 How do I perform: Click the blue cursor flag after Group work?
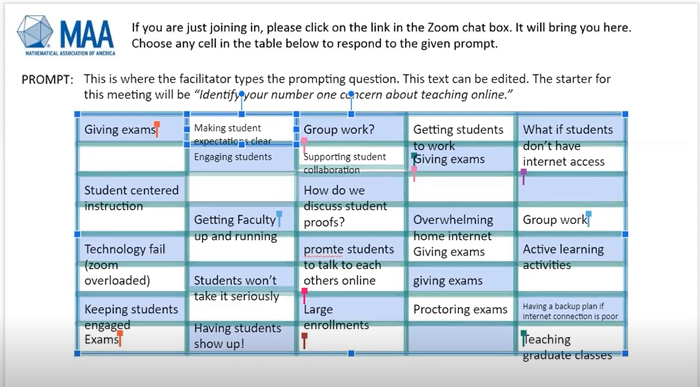point(588,219)
